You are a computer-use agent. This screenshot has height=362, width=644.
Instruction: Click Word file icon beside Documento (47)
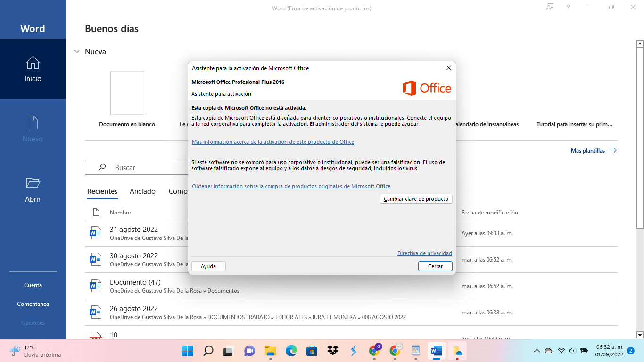pos(96,286)
